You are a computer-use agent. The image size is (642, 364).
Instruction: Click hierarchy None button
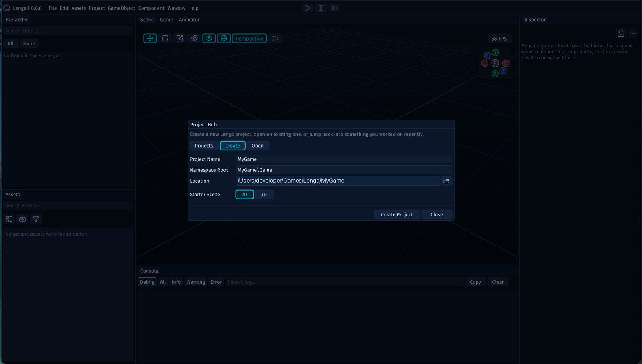click(x=29, y=43)
